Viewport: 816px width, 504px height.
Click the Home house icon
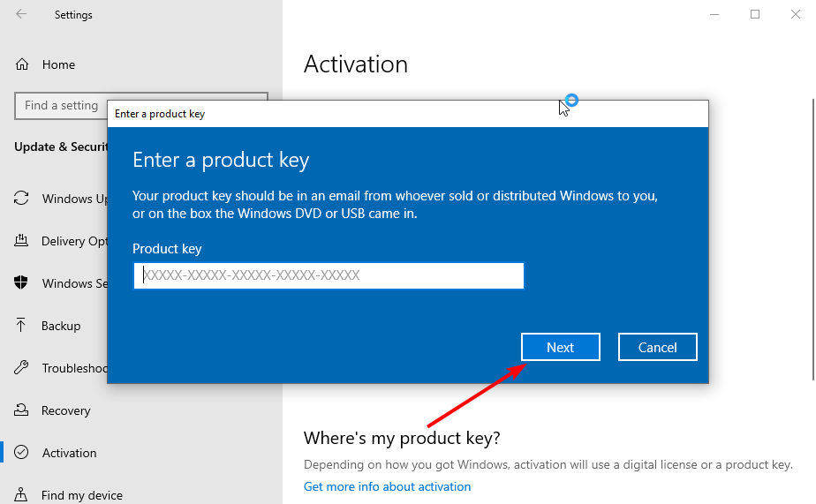22,64
